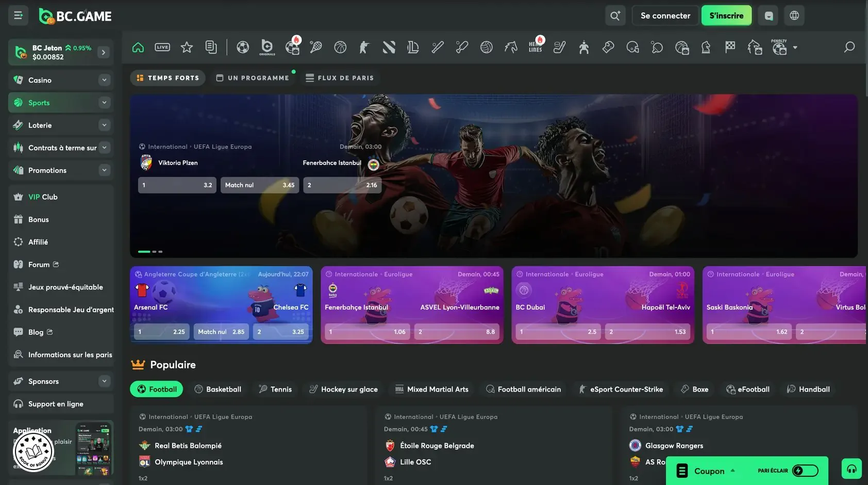Select the Football tab under Populaire
Screen dimensions: 868x485
click(157, 389)
